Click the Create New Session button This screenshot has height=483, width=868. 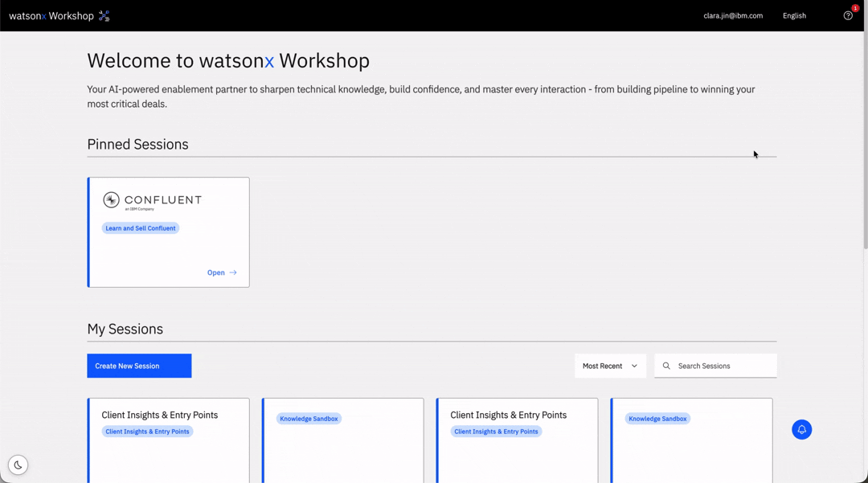coord(139,366)
